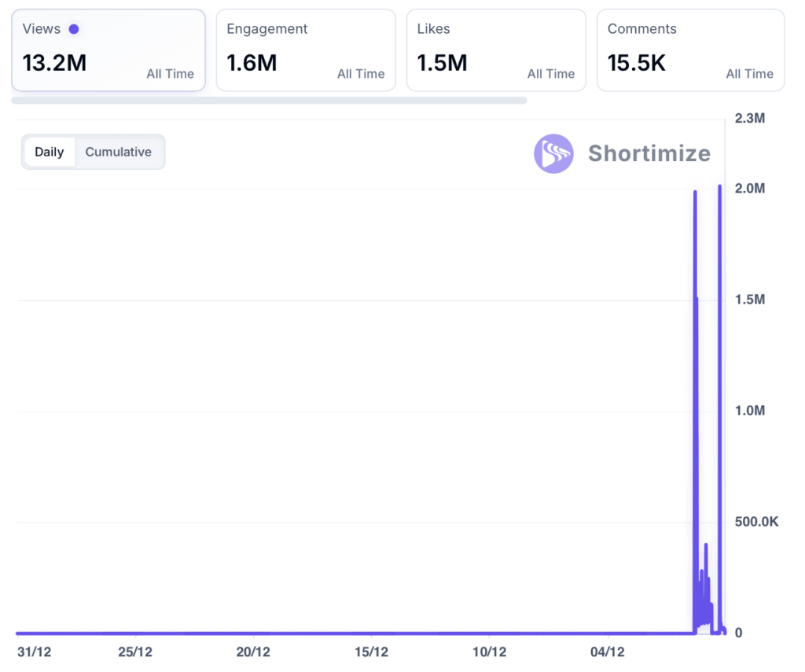Open All Time range in Engagement card
Image resolution: width=805 pixels, height=672 pixels.
tap(361, 74)
